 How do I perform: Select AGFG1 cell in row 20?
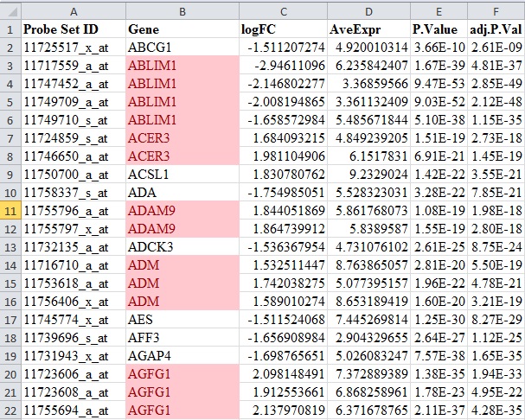pos(182,374)
